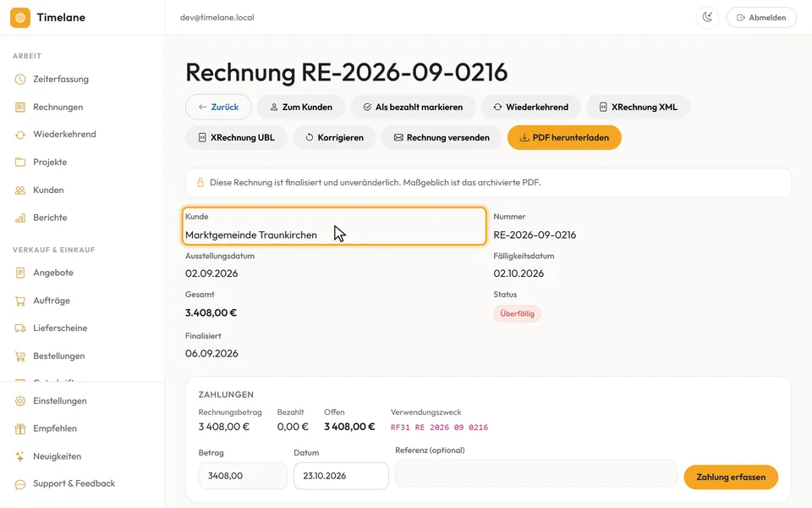Screen dimensions: 812x508
Task: Click the dev@timelane.local account text
Action: pos(217,18)
